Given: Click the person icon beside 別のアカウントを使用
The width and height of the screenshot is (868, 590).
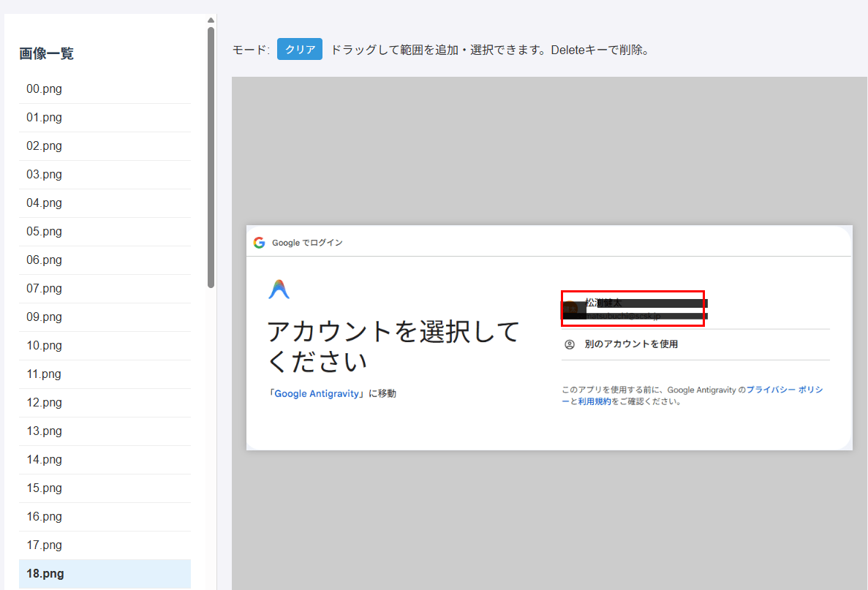Looking at the screenshot, I should pyautogui.click(x=570, y=344).
